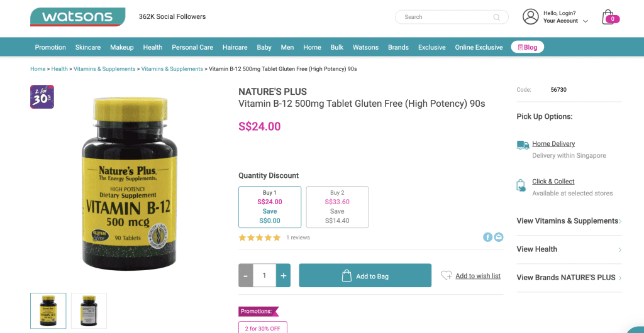Open the Online Exclusive menu
The height and width of the screenshot is (333, 644).
click(479, 47)
